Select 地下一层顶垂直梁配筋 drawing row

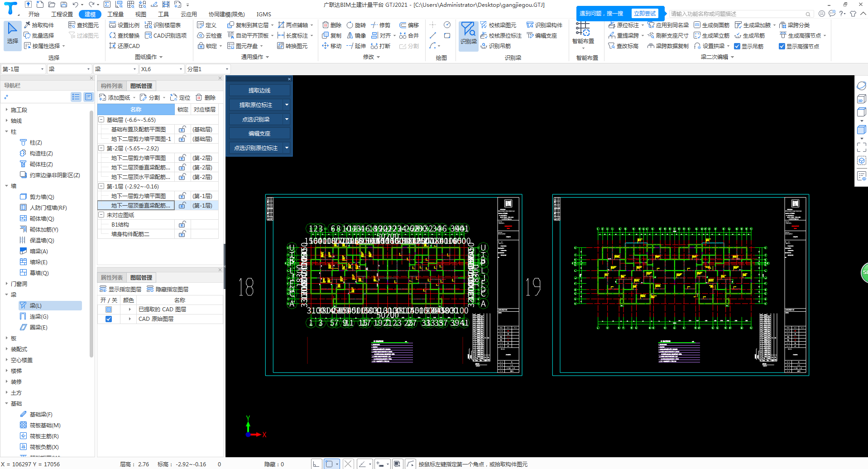click(158, 205)
